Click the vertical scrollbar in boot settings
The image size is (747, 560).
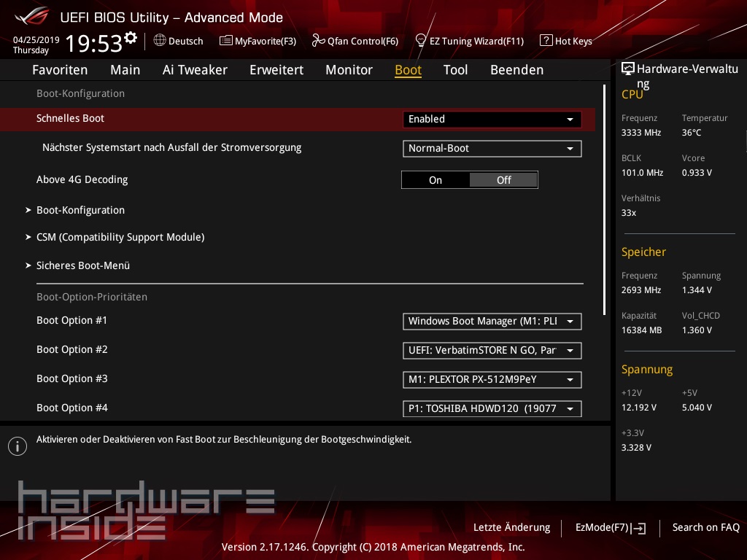[x=604, y=199]
